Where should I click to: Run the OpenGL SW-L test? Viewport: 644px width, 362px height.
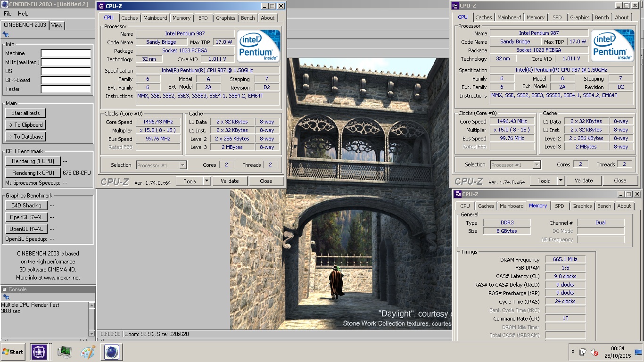click(x=26, y=217)
